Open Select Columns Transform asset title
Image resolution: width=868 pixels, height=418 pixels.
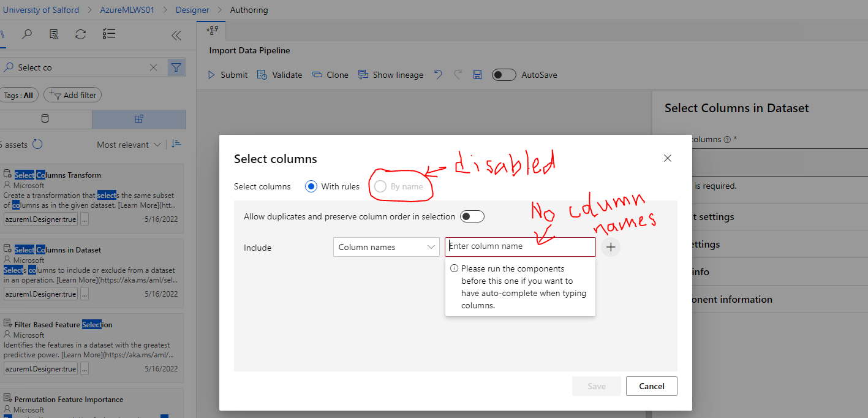58,175
